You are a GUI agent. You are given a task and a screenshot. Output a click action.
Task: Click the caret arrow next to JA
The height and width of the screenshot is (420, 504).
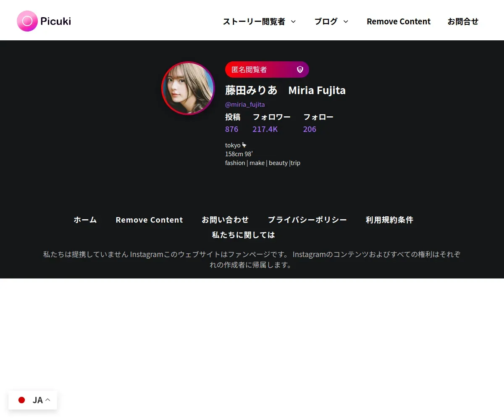pyautogui.click(x=48, y=400)
